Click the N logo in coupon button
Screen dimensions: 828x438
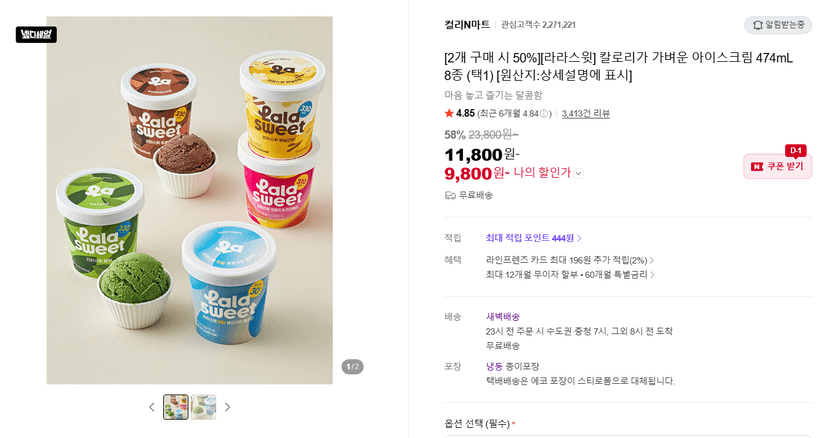click(x=757, y=166)
